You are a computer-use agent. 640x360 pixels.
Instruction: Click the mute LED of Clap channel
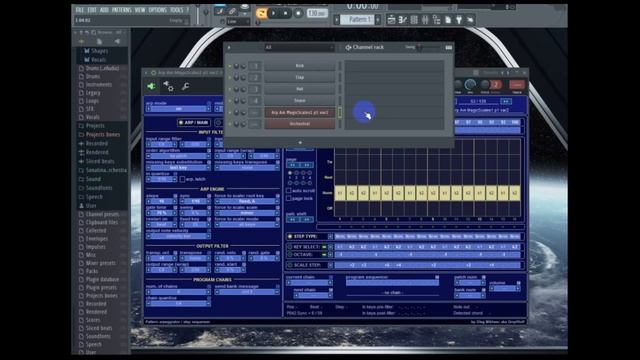(x=230, y=77)
